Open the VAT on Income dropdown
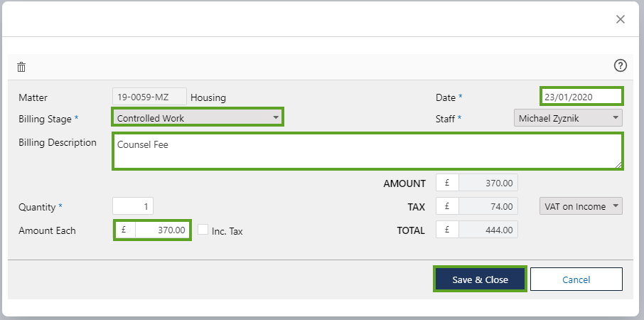The width and height of the screenshot is (644, 320). (581, 206)
